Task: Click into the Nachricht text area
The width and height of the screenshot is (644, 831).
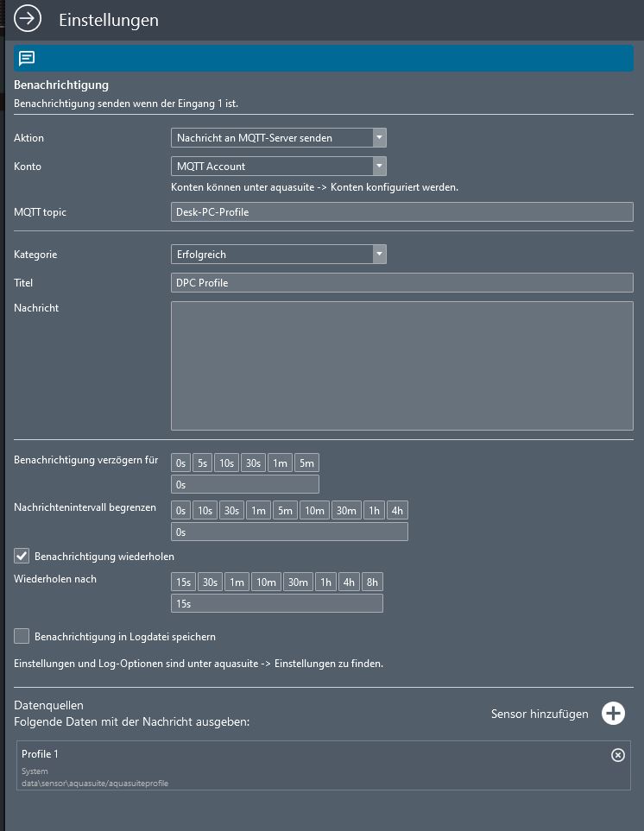Action: tap(401, 365)
